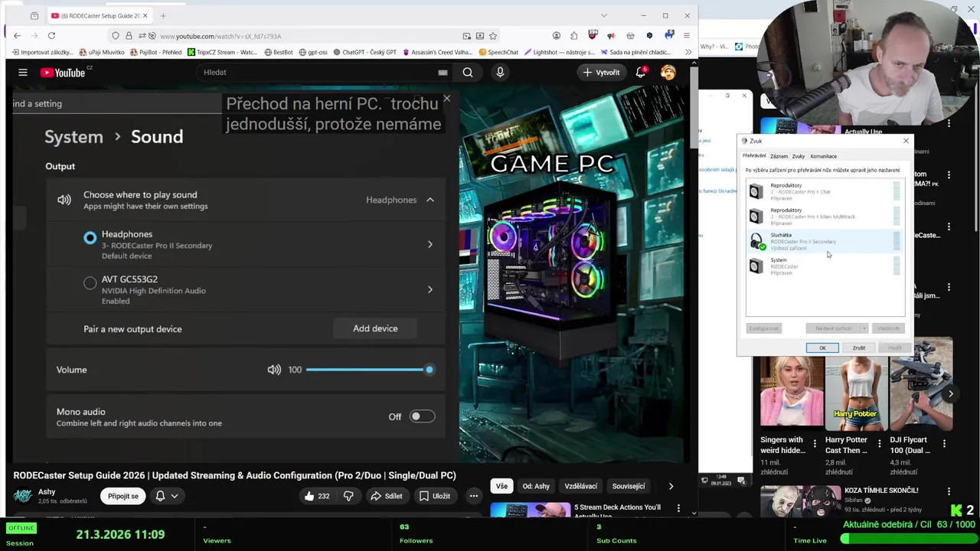The height and width of the screenshot is (551, 980).
Task: Click the Uložit save button
Action: coord(434,496)
